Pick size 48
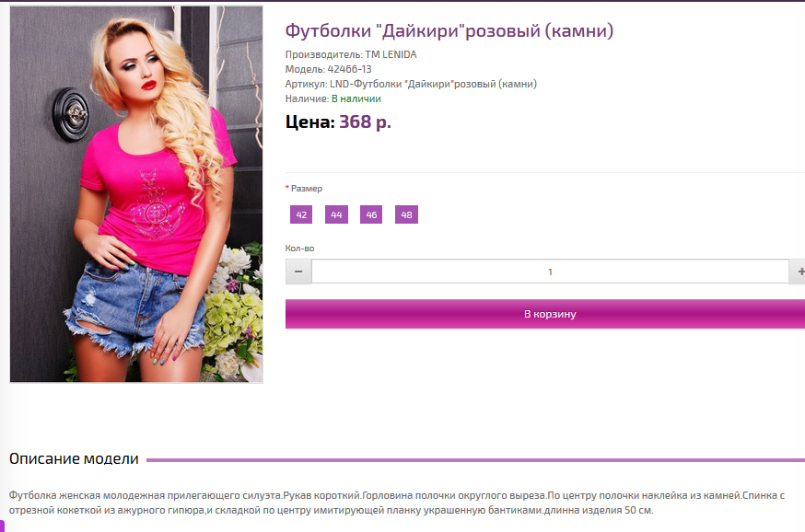The width and height of the screenshot is (805, 532). (406, 214)
